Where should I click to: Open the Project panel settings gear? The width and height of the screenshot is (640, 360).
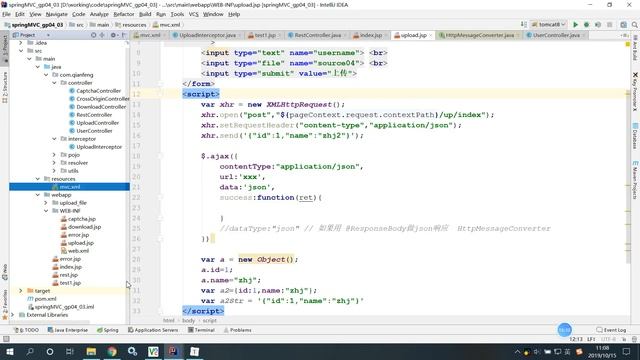pos(113,35)
